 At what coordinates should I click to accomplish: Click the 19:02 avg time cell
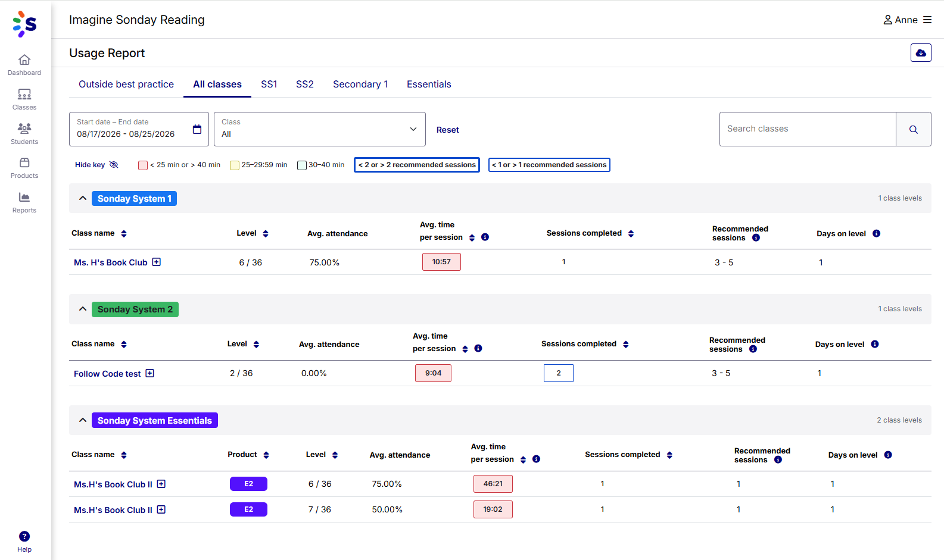[493, 509]
